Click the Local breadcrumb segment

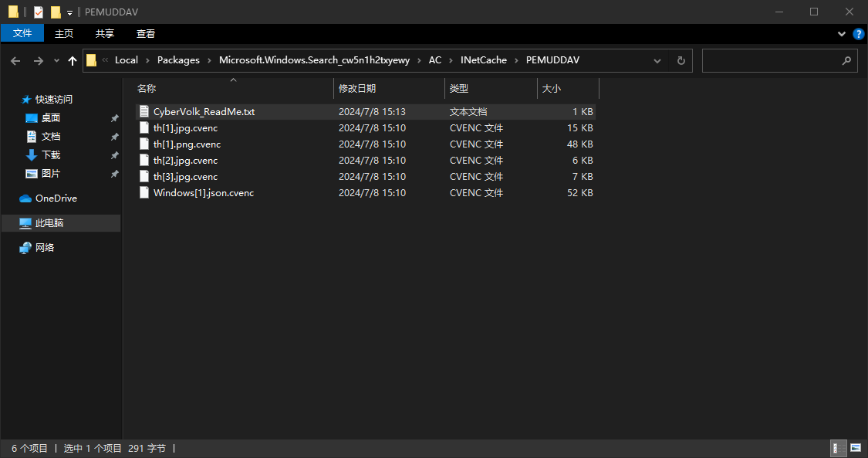(127, 59)
